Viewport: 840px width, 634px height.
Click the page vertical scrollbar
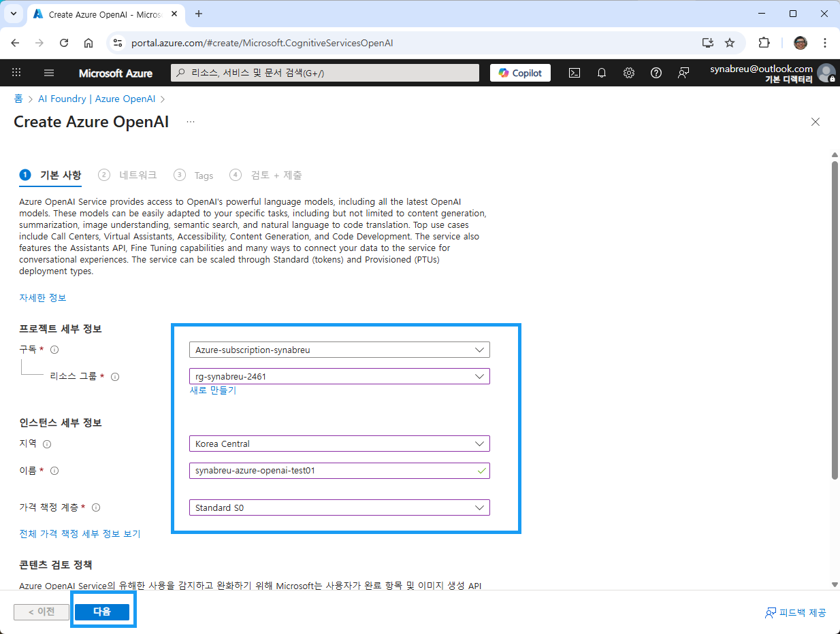835,320
